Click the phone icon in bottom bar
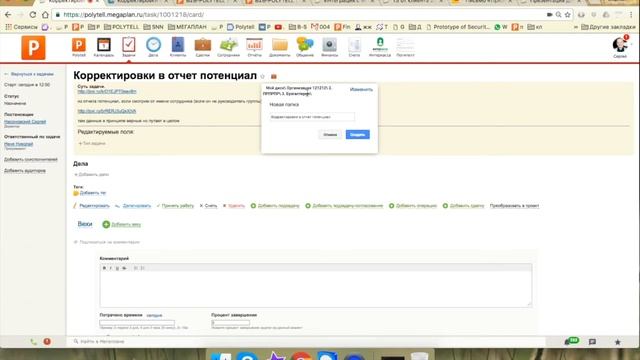Image resolution: width=640 pixels, height=360 pixels. [33, 342]
